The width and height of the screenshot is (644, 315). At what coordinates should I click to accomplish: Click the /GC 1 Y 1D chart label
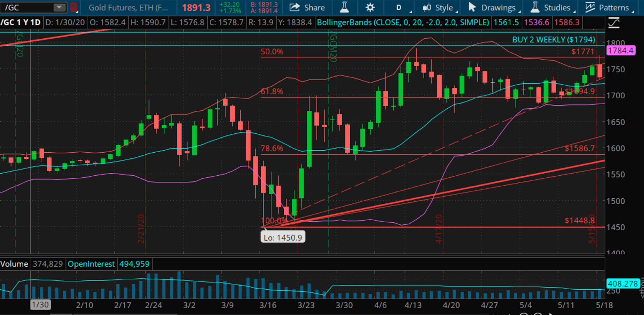(21, 23)
